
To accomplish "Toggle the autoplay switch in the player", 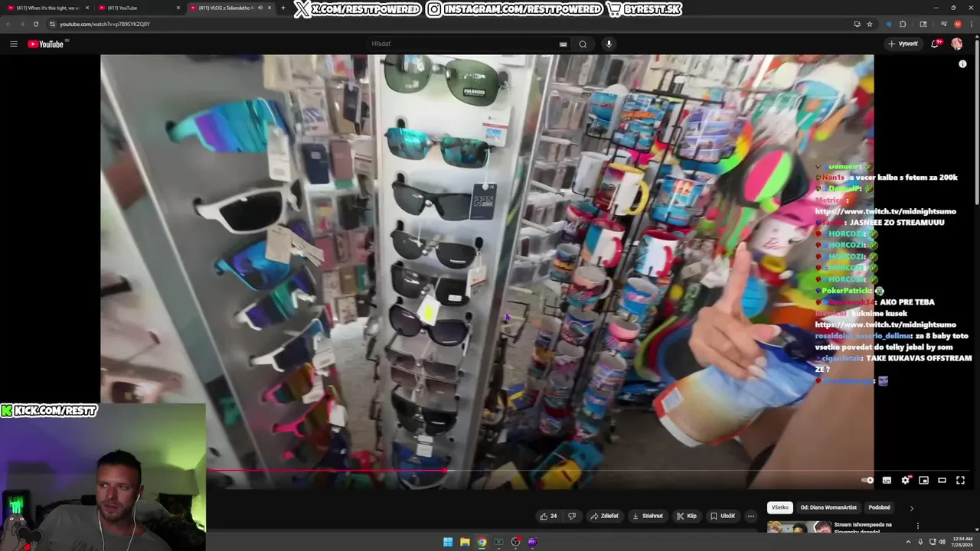I will [867, 480].
